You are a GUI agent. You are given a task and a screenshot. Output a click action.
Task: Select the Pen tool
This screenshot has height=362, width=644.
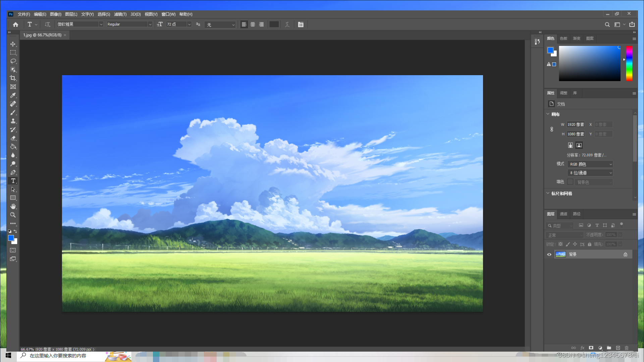pyautogui.click(x=13, y=172)
